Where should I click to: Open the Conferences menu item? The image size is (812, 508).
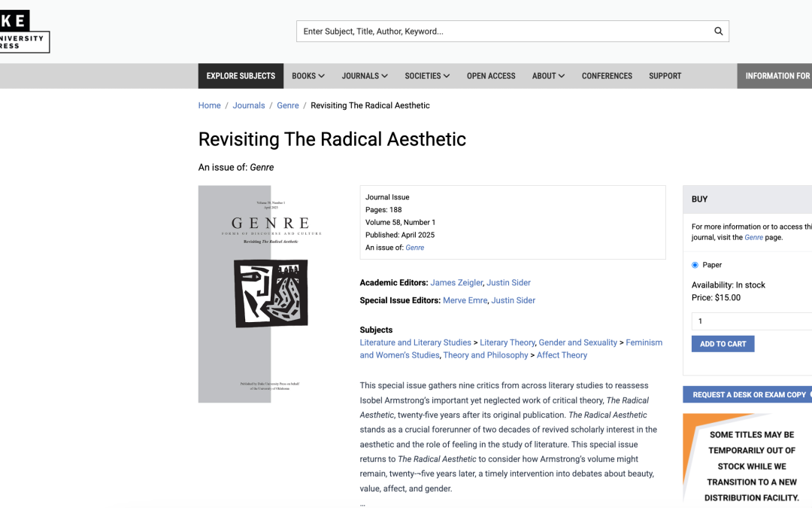[607, 76]
